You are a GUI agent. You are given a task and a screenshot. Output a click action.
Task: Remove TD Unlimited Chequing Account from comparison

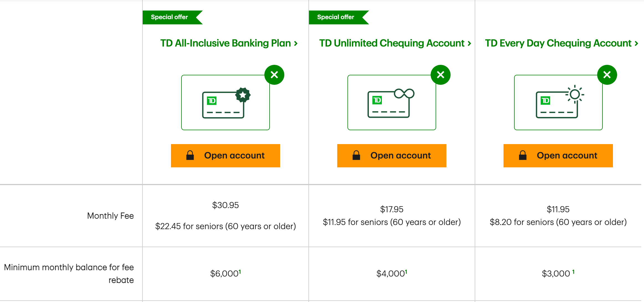tap(440, 75)
